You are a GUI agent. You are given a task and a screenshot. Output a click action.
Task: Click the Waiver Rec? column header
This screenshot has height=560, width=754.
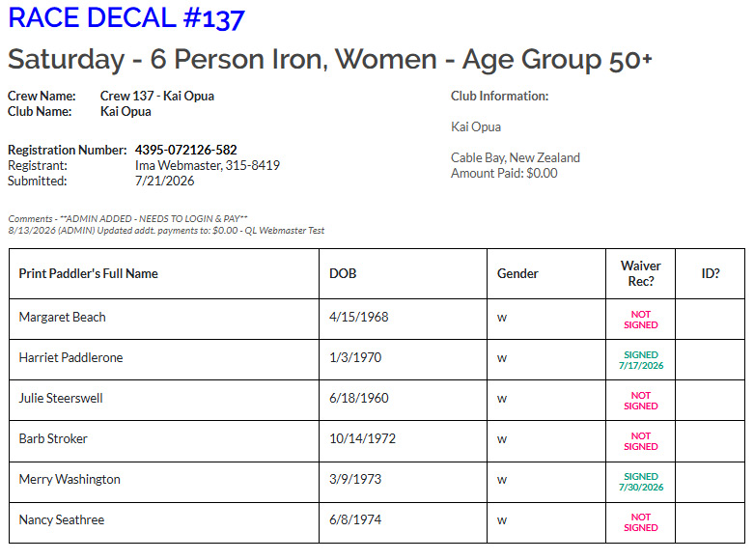coord(640,274)
